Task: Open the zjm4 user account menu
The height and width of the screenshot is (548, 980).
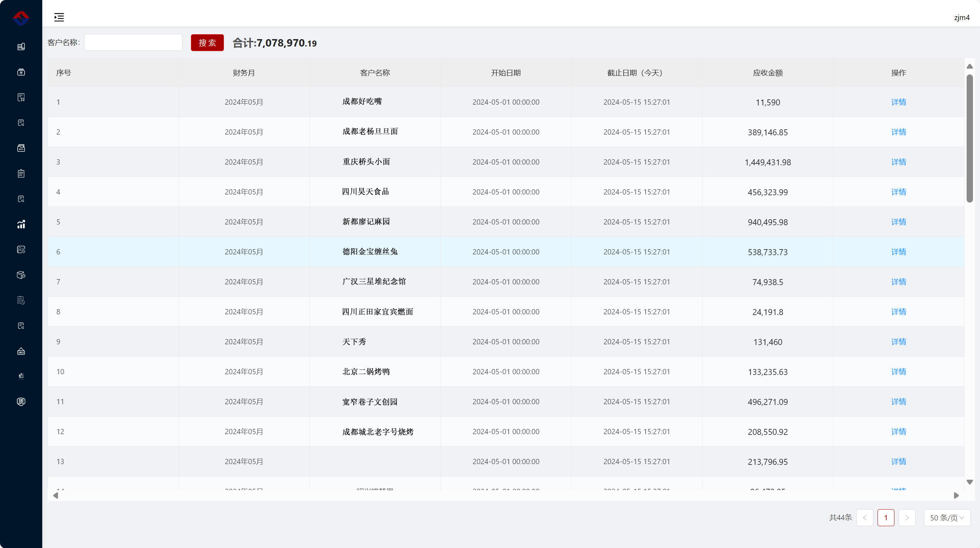Action: click(961, 18)
